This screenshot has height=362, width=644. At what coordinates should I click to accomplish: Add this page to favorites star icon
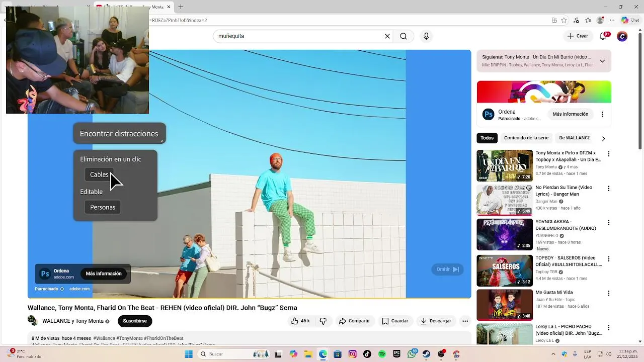coord(564,20)
